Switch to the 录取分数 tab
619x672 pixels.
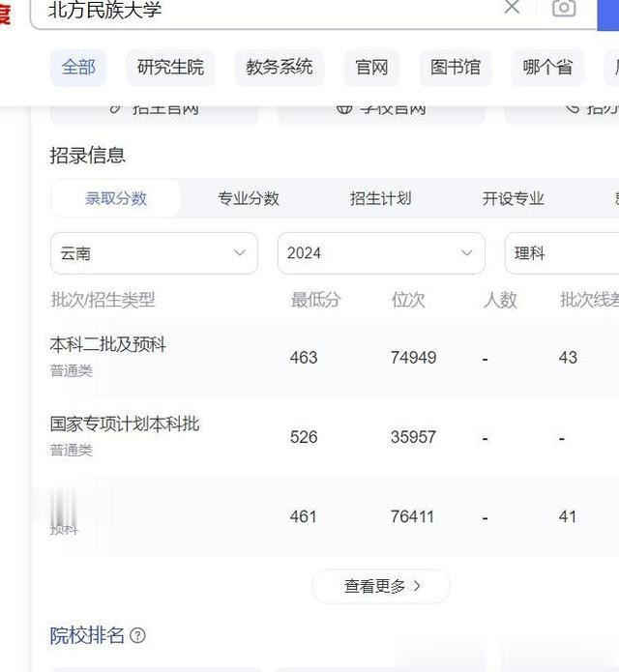click(116, 198)
